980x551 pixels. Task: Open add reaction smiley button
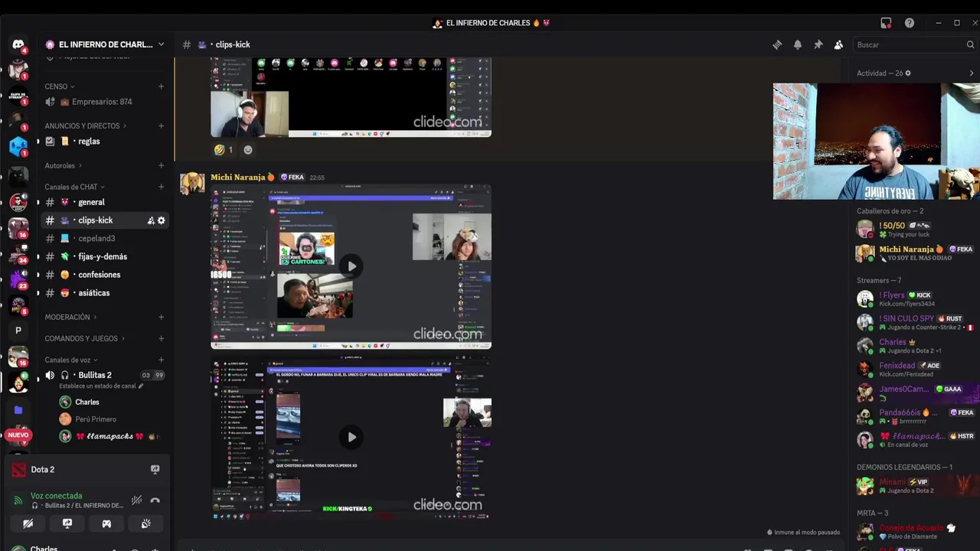pyautogui.click(x=248, y=150)
